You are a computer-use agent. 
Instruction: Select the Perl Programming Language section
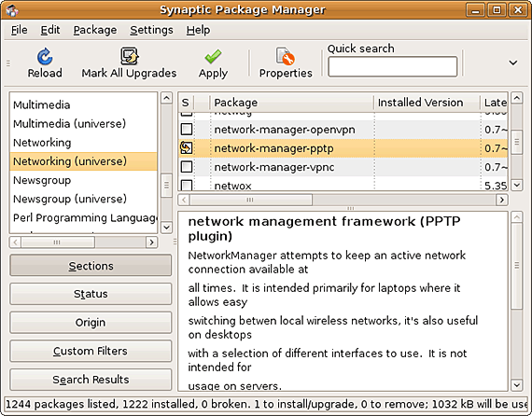83,217
